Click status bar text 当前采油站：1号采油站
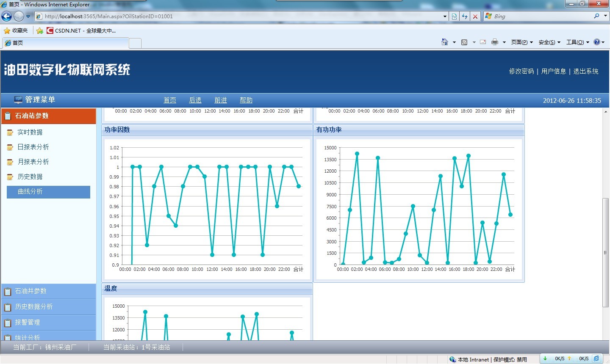Screen dimensions: 610x364 point(136,347)
